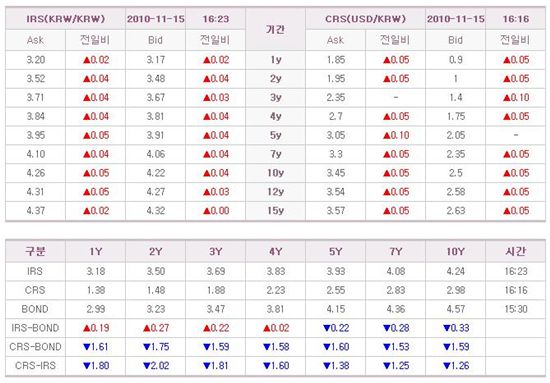This screenshot has width=550, height=383.
Task: Select the 구분 header in lower table
Action: pyautogui.click(x=35, y=251)
